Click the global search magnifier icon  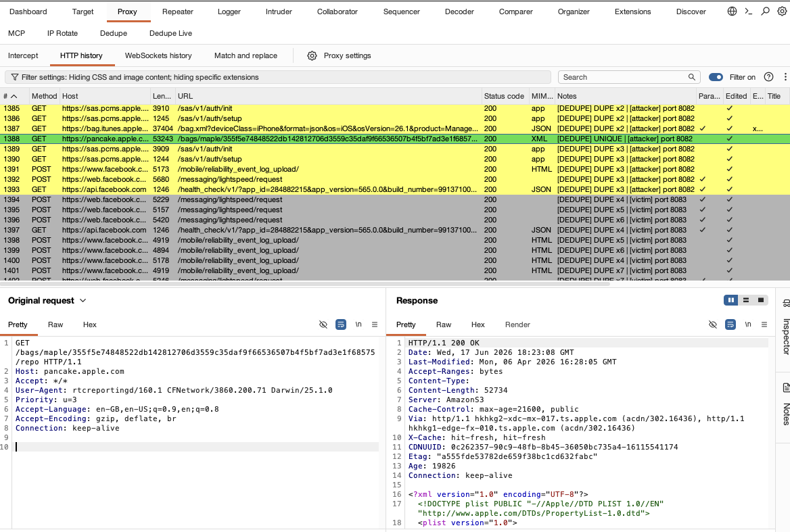click(766, 11)
